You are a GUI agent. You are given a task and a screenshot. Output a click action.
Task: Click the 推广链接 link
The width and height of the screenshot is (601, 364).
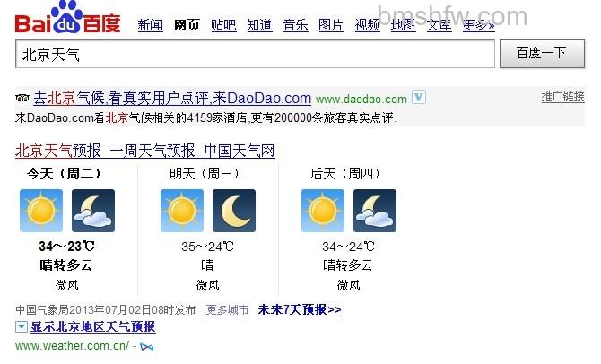pyautogui.click(x=562, y=97)
